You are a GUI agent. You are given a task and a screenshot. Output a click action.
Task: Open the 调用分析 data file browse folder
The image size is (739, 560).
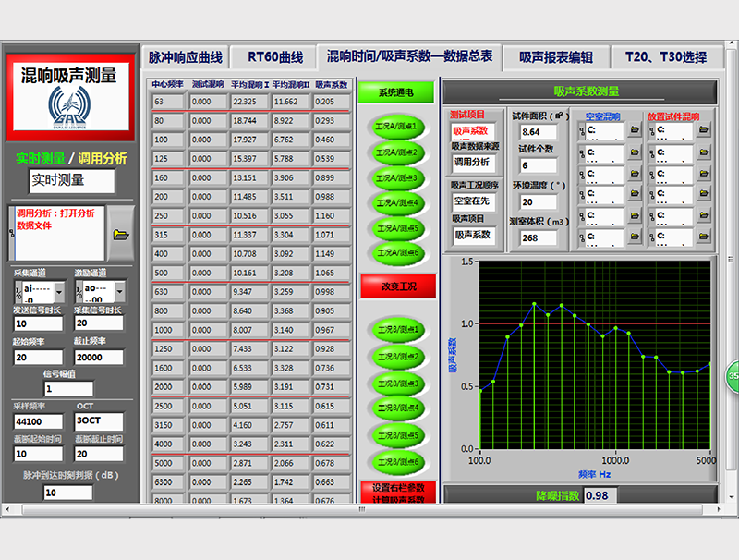click(x=121, y=235)
